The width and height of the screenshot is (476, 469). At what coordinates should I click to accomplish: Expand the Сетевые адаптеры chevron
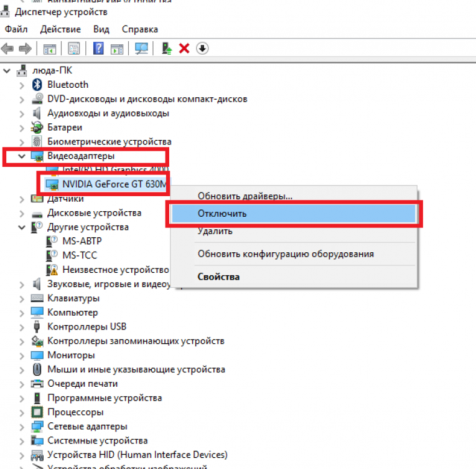pyautogui.click(x=22, y=427)
